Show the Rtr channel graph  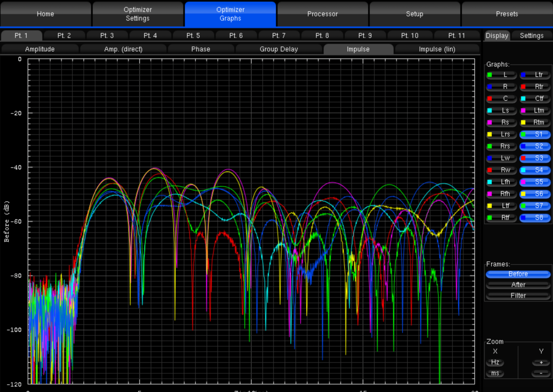pos(535,87)
